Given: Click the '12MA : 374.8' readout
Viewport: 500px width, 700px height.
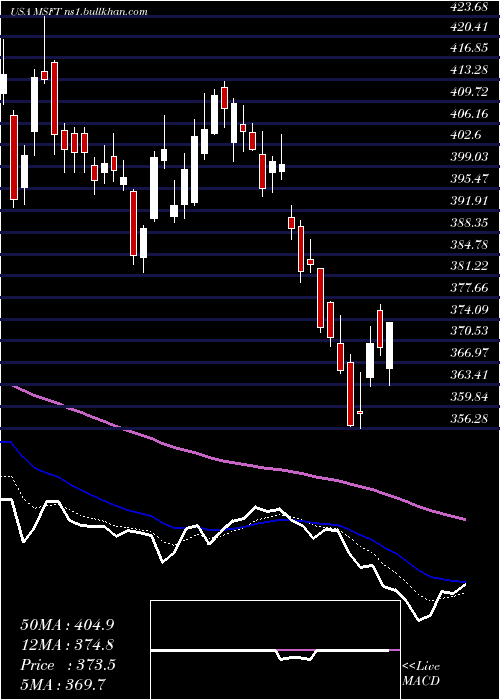Looking at the screenshot, I should (x=67, y=645).
